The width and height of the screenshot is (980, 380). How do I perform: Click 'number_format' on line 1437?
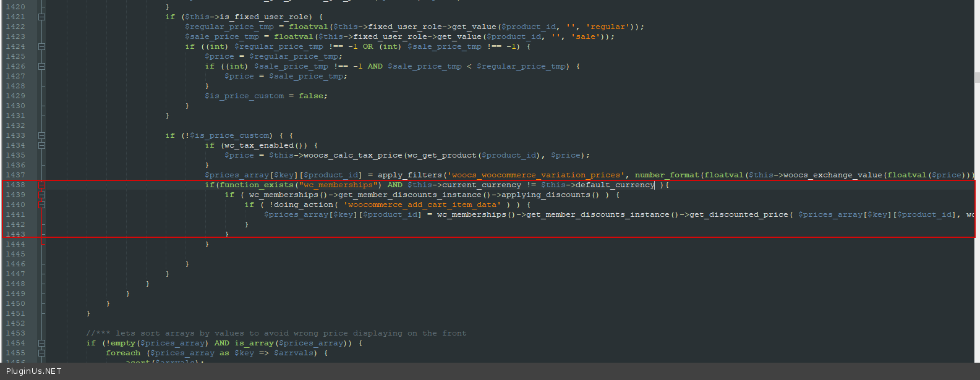667,175
